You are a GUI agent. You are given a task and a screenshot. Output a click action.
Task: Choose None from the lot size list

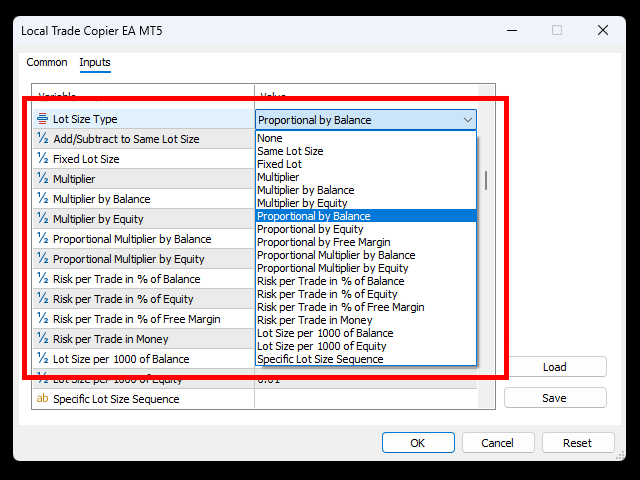click(366, 138)
